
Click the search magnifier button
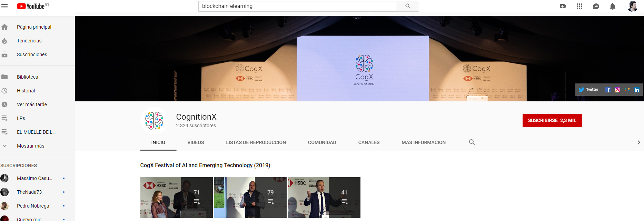[408, 6]
